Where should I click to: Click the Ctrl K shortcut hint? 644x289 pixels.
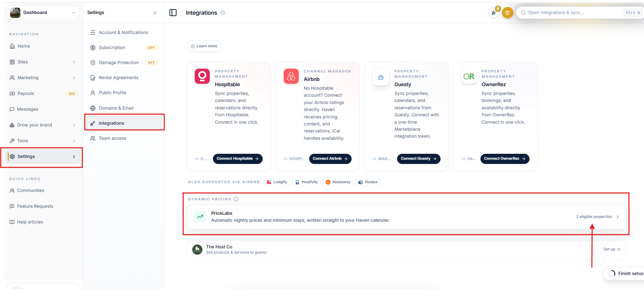pyautogui.click(x=633, y=13)
